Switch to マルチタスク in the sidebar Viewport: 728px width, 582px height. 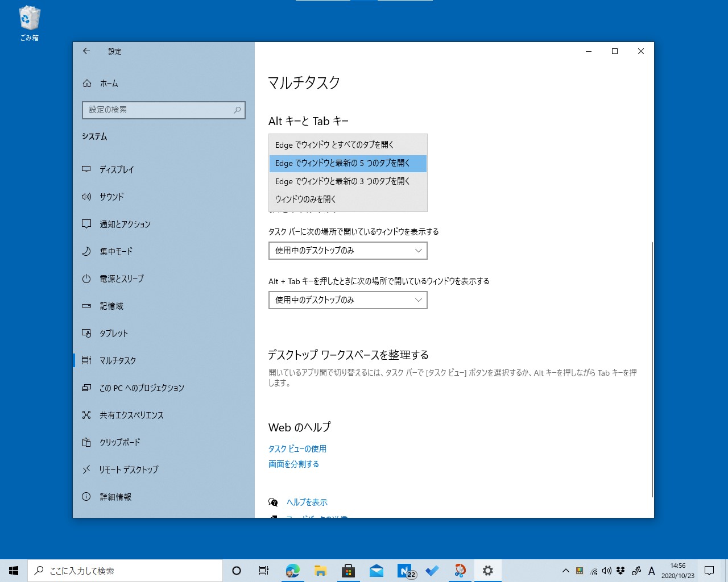117,360
